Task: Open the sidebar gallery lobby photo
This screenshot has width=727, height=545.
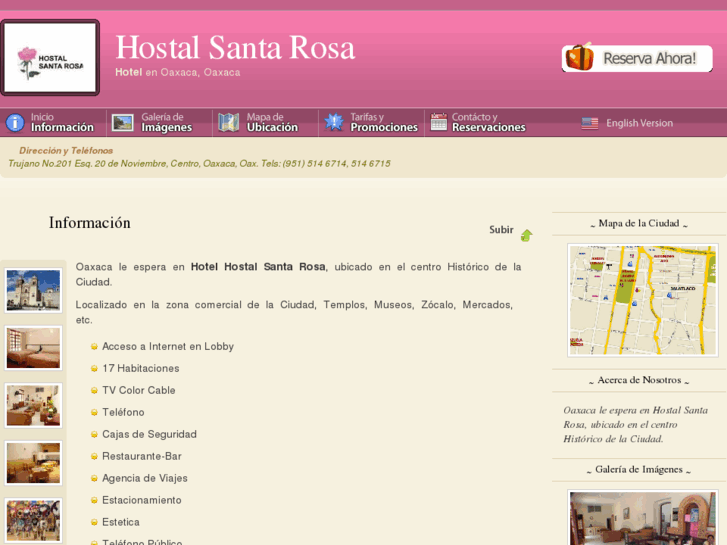Action: (643, 518)
